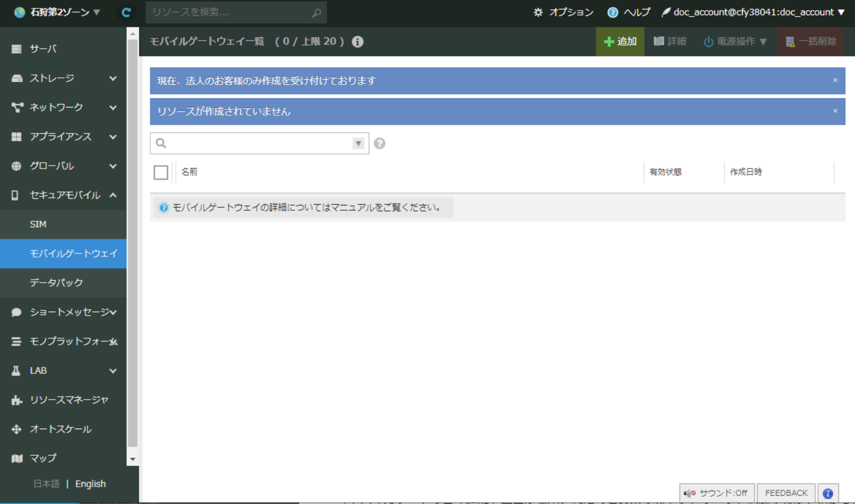Click the sidebar scrollbar down arrow
855x504 pixels.
pyautogui.click(x=132, y=459)
